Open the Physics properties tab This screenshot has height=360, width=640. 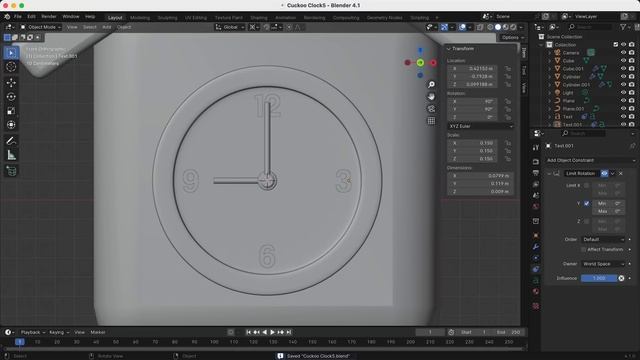[x=536, y=258]
